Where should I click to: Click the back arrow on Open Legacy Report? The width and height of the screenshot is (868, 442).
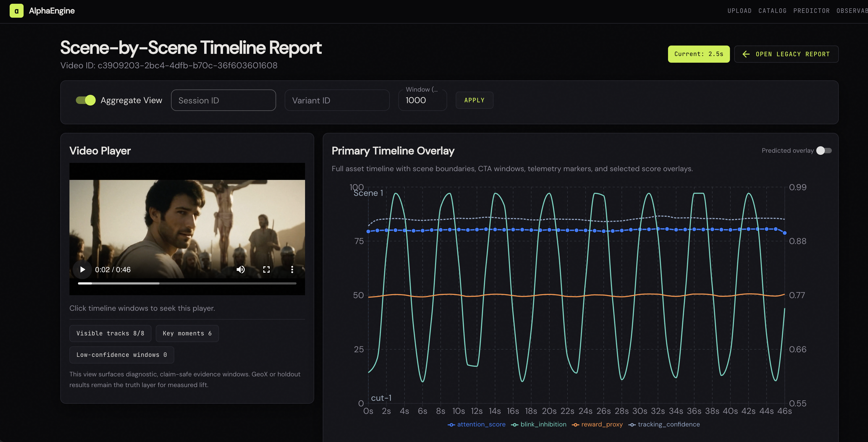click(746, 54)
